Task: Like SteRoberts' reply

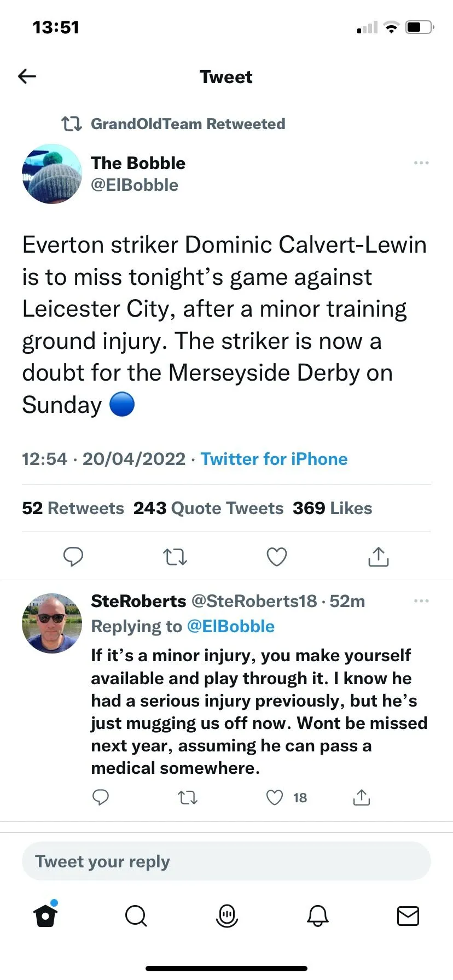Action: (x=275, y=798)
